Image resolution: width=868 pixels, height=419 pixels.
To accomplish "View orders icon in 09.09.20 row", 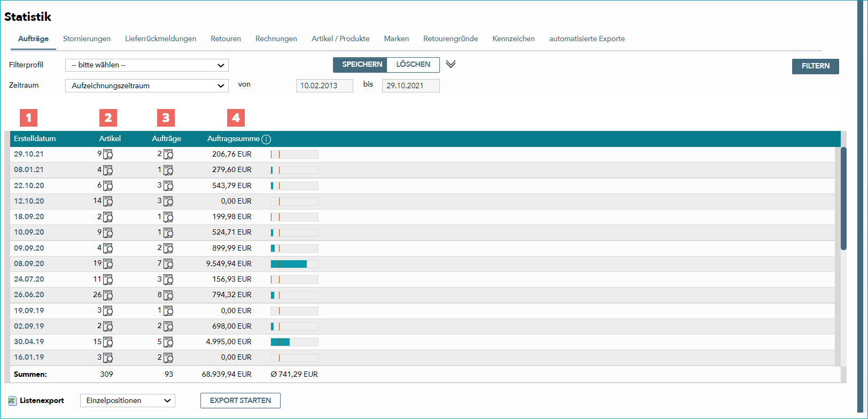I will (168, 249).
